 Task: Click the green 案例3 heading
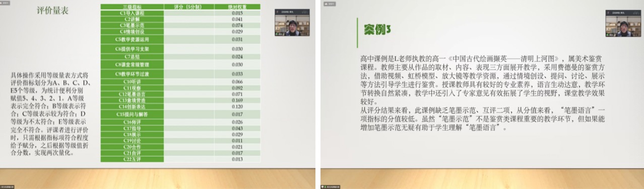(378, 30)
